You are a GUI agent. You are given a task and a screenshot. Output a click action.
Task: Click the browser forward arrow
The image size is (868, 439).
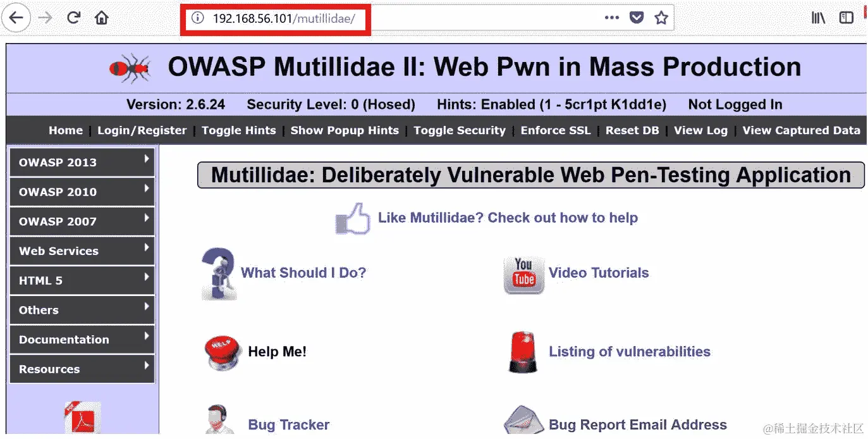tap(45, 18)
